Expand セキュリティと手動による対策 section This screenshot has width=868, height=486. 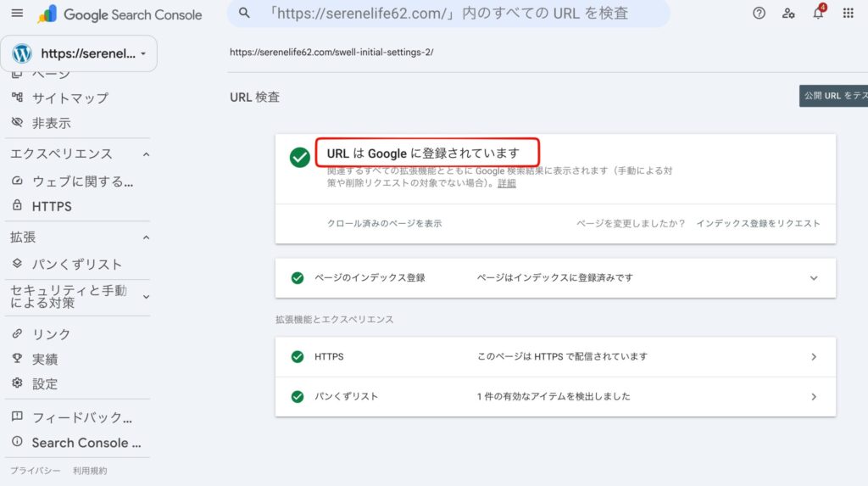point(146,297)
